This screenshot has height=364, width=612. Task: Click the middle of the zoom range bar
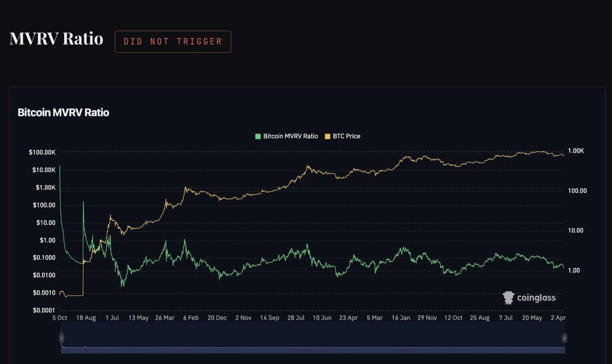click(x=313, y=337)
